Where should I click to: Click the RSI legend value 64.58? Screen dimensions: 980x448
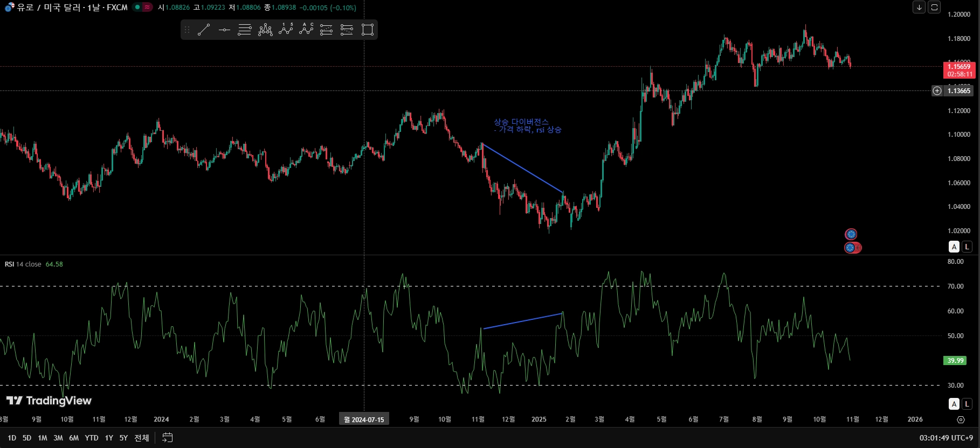coord(54,264)
